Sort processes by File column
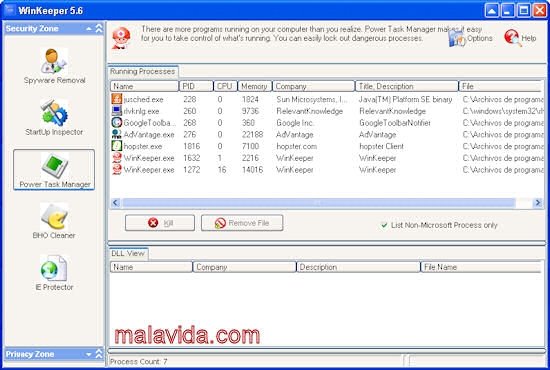Viewport: 550px width, 370px height. click(x=500, y=86)
